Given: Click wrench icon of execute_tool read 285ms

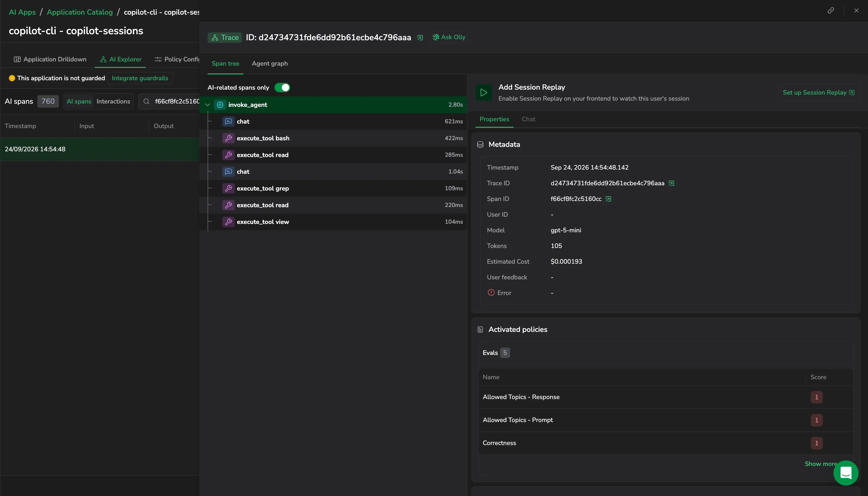Looking at the screenshot, I should coord(228,155).
